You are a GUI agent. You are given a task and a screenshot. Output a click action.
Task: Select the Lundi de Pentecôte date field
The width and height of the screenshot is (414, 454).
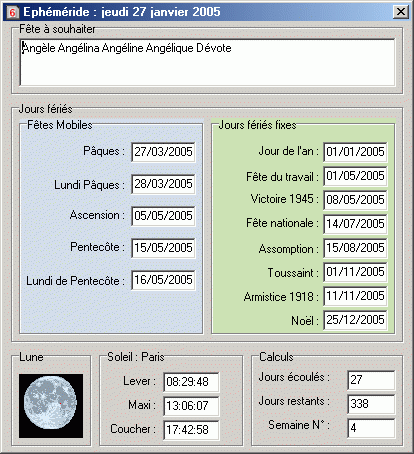[x=163, y=280]
